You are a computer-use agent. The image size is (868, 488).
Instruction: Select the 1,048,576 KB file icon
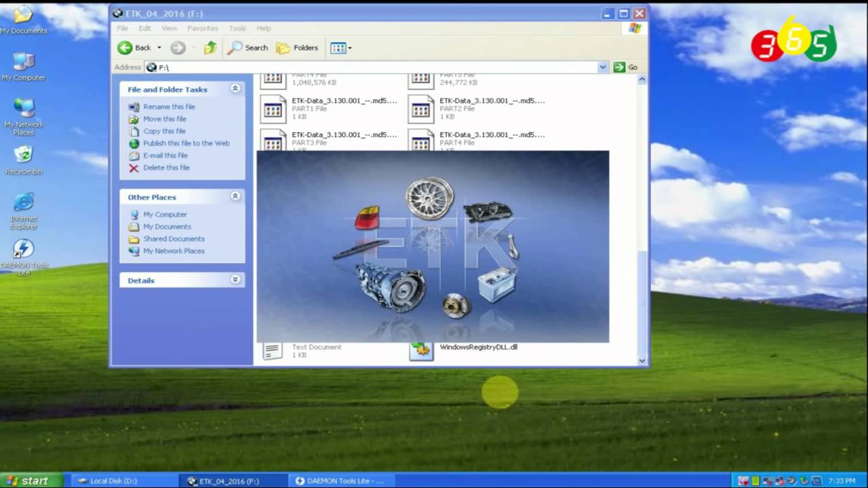click(273, 81)
